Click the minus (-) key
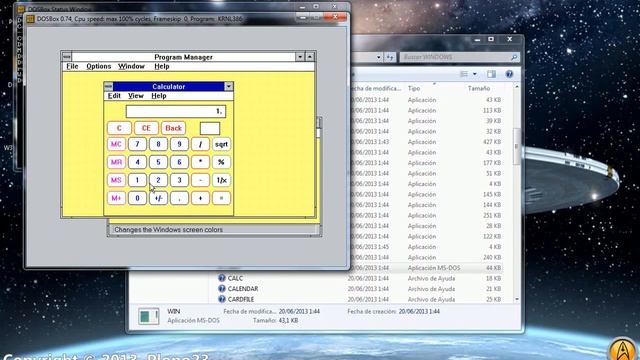 (200, 180)
